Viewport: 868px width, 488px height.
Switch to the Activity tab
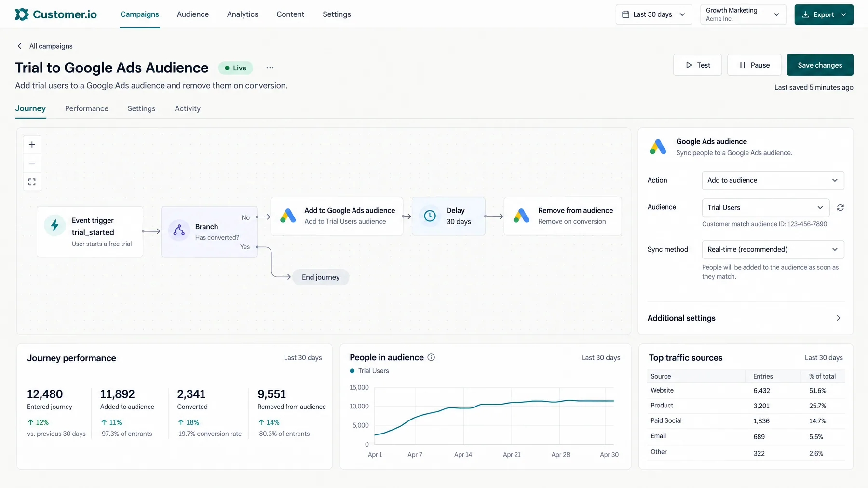pos(188,108)
